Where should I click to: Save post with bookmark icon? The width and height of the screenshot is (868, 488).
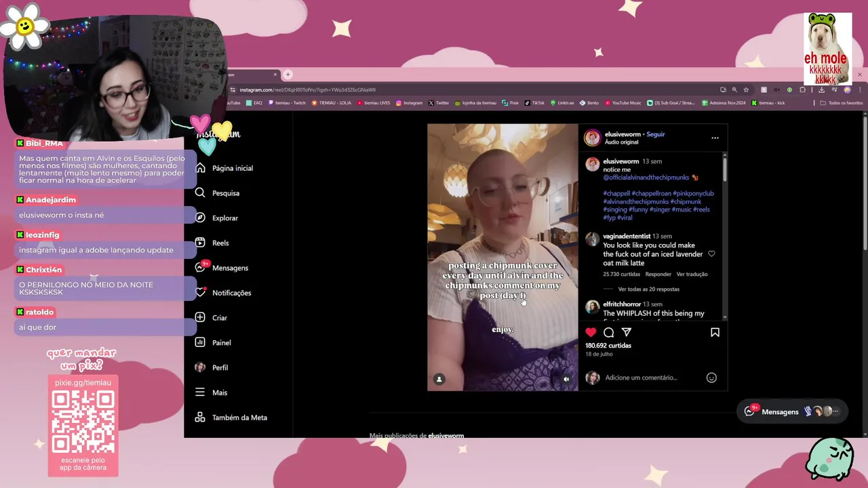715,332
